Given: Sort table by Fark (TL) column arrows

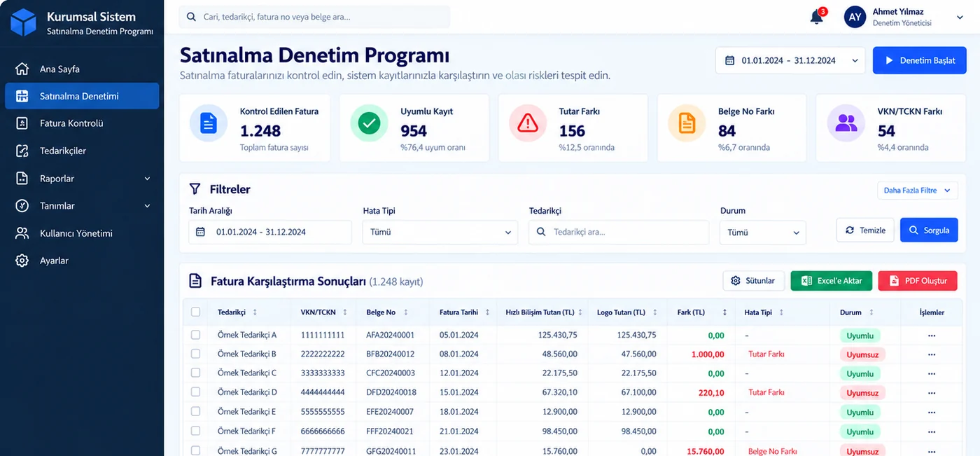Looking at the screenshot, I should click(724, 312).
